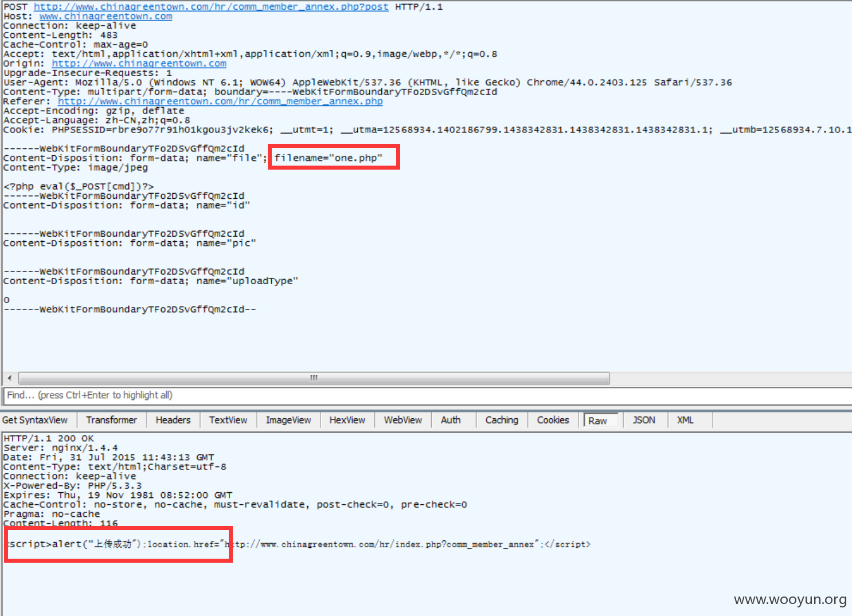Click the Accept-Encoding: gzip, deflate line
This screenshot has width=852, height=616.
pos(94,111)
